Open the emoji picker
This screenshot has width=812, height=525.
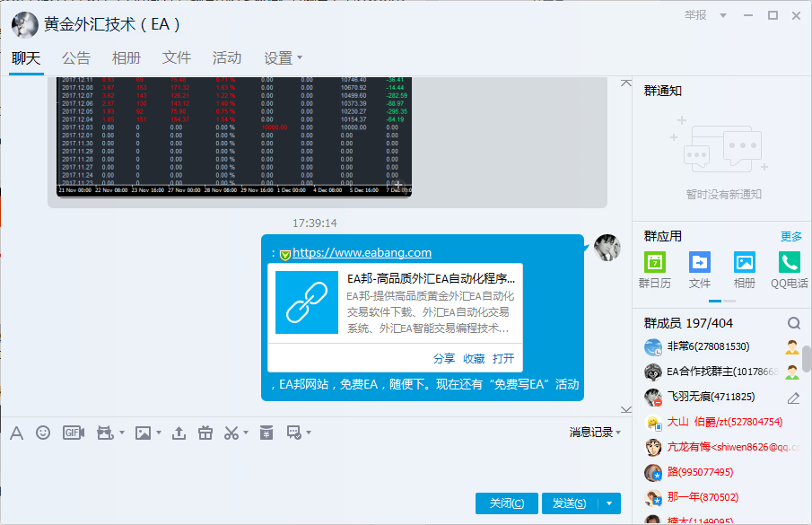tap(43, 433)
